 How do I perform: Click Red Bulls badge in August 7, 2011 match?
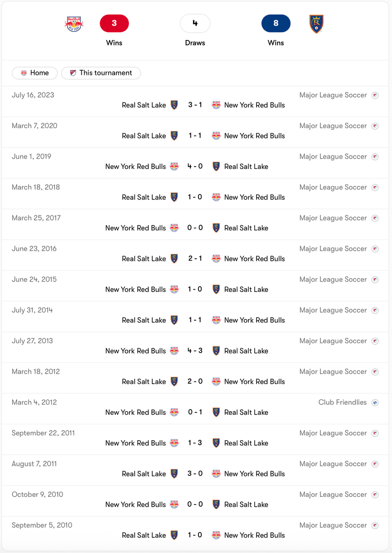(x=216, y=473)
